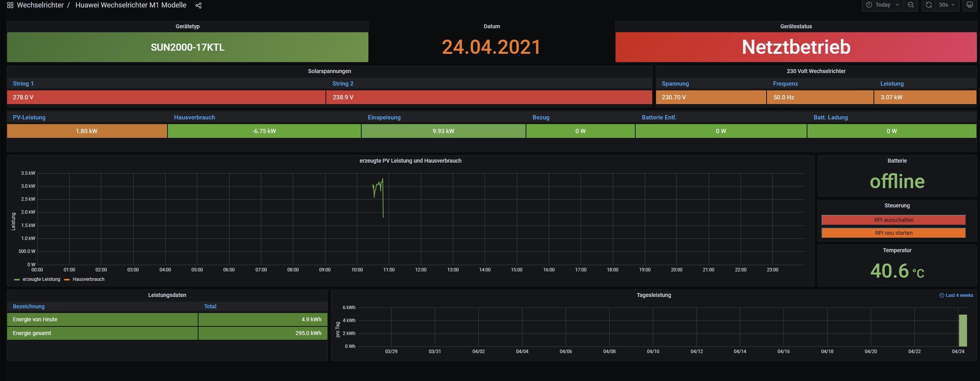Screen dimensions: 980x381
Task: Click the 04/24 bar in Tagesleistung chart
Action: click(x=963, y=330)
